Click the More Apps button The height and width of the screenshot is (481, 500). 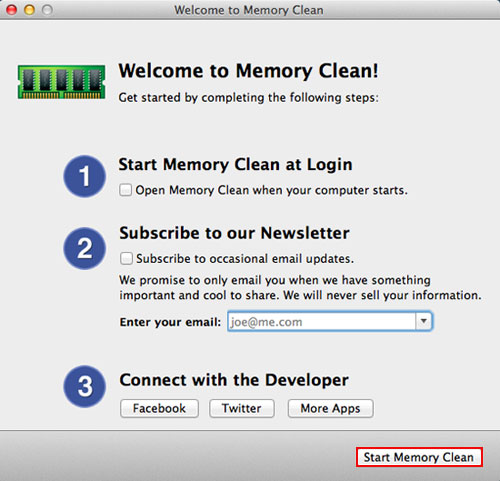click(x=330, y=408)
